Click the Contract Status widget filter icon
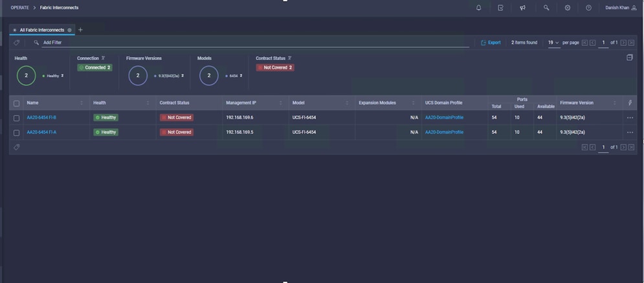 289,58
